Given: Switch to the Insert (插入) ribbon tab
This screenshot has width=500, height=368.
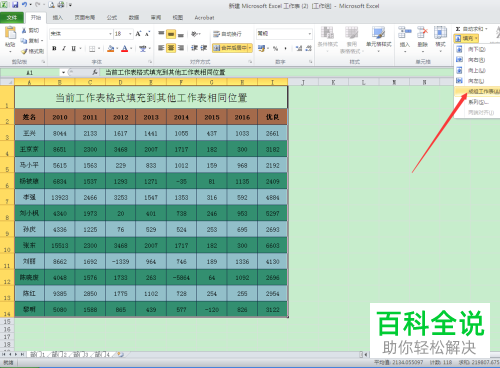Looking at the screenshot, I should [x=58, y=18].
